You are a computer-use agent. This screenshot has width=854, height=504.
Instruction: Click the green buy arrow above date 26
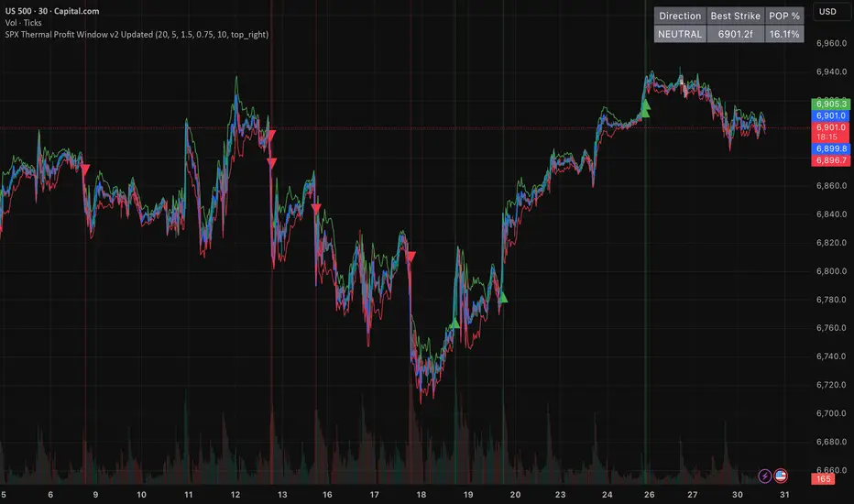click(645, 109)
